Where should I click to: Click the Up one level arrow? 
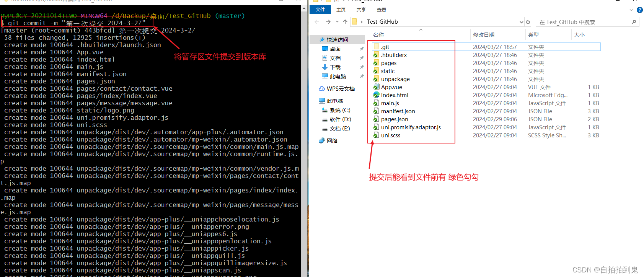(x=345, y=22)
